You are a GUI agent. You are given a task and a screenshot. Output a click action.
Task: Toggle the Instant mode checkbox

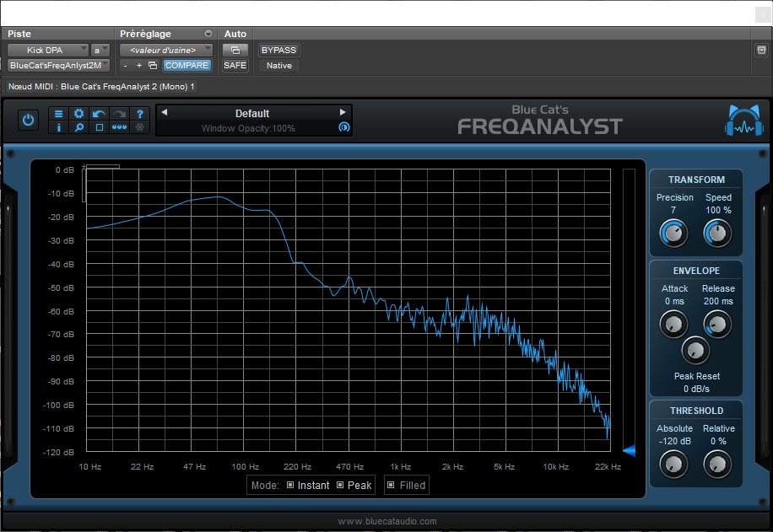[290, 485]
